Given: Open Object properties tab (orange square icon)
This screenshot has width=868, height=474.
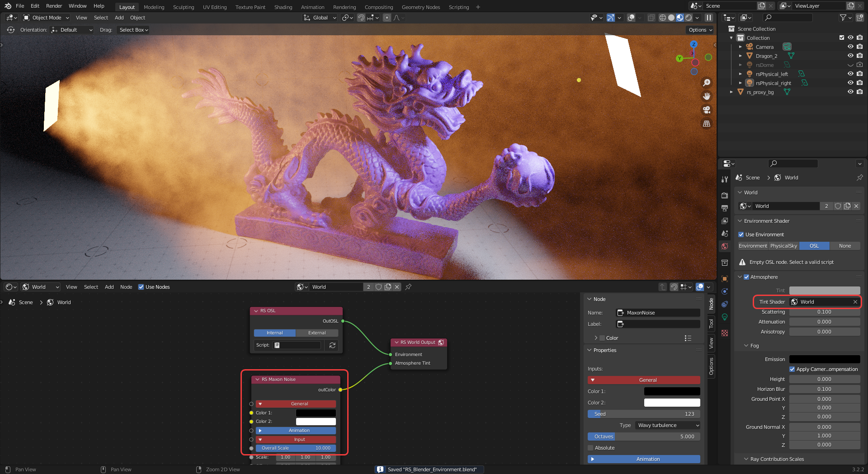Looking at the screenshot, I should tap(725, 279).
